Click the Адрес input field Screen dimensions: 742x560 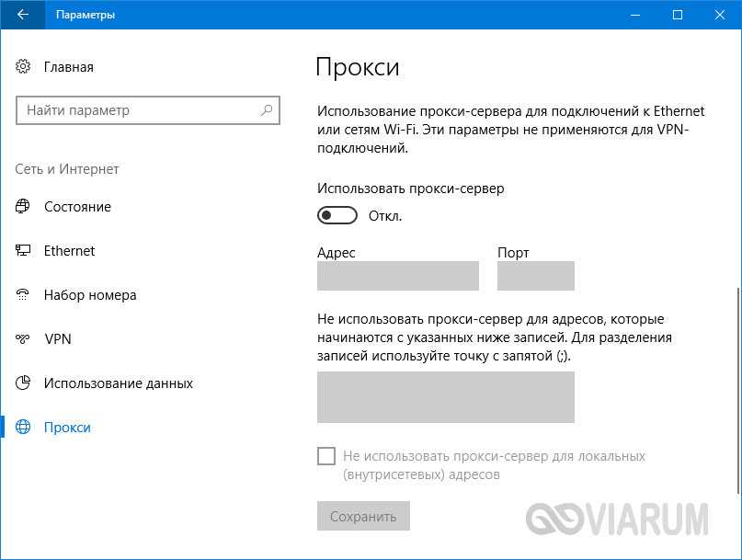pyautogui.click(x=397, y=276)
